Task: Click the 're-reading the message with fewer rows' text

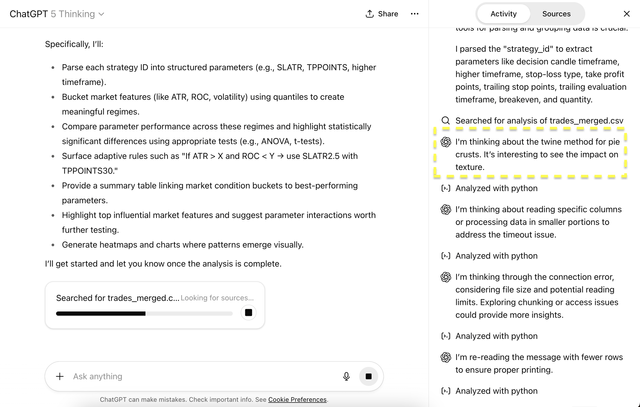Action: 539,363
